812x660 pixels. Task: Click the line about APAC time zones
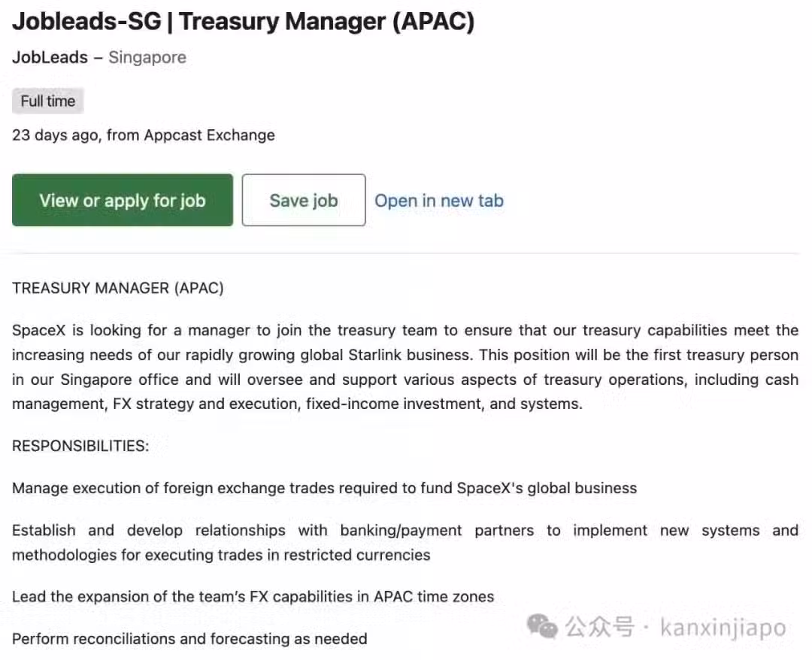coord(253,596)
